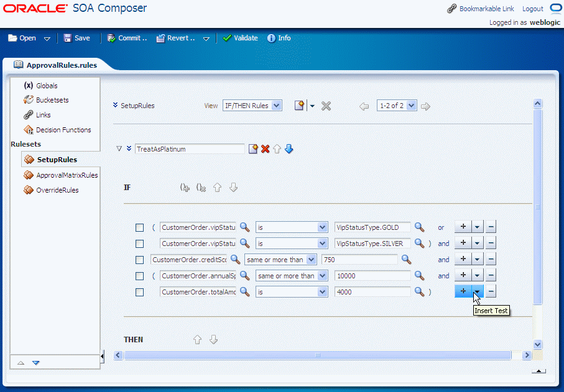Open operator dropdown in totalAmount row
Viewport: 564px width, 392px height.
click(292, 292)
